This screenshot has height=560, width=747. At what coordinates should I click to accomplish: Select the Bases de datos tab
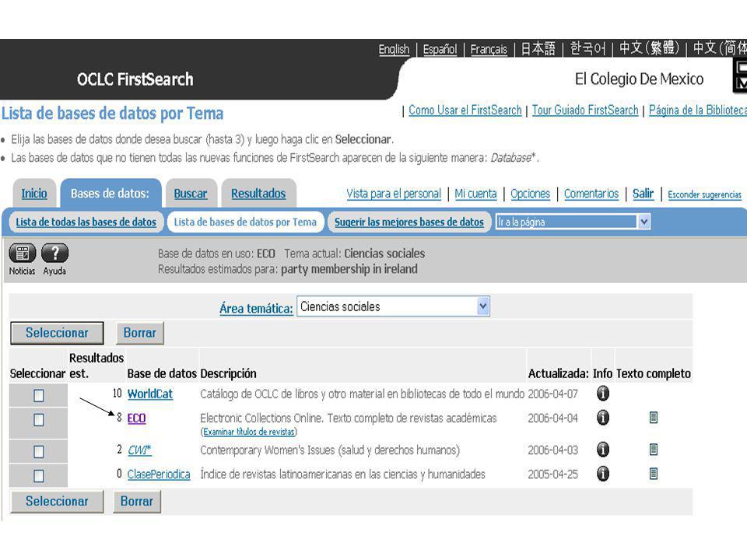pos(110,194)
